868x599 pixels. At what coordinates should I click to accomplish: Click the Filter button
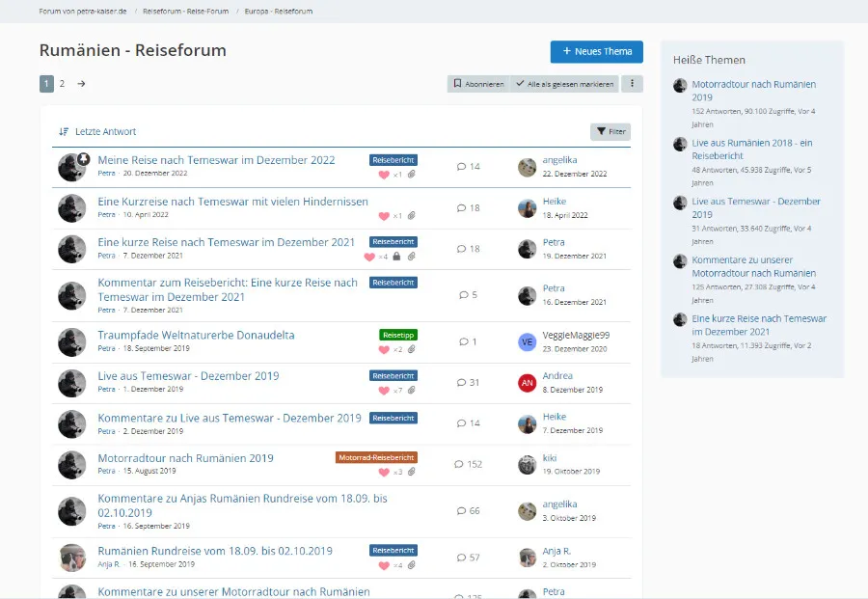[610, 131]
